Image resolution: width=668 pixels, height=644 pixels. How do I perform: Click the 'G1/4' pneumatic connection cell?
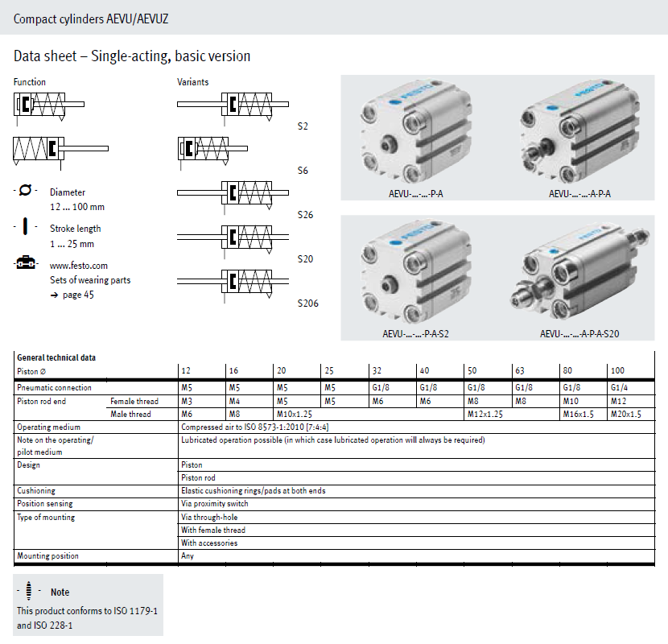coord(619,387)
